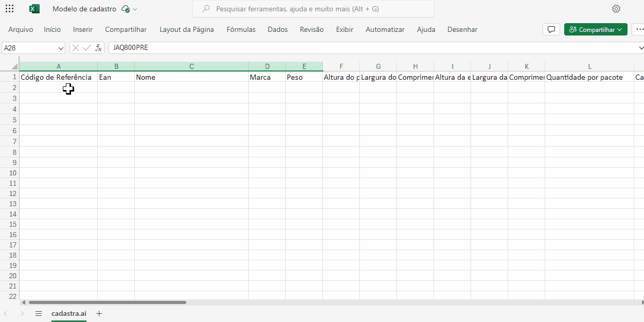Click the confirm entry checkmark icon

pos(87,48)
